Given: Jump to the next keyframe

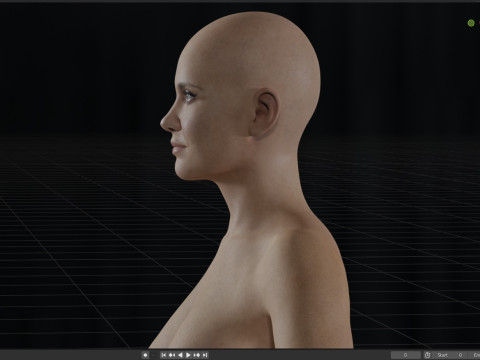Looking at the screenshot, I should [x=197, y=355].
